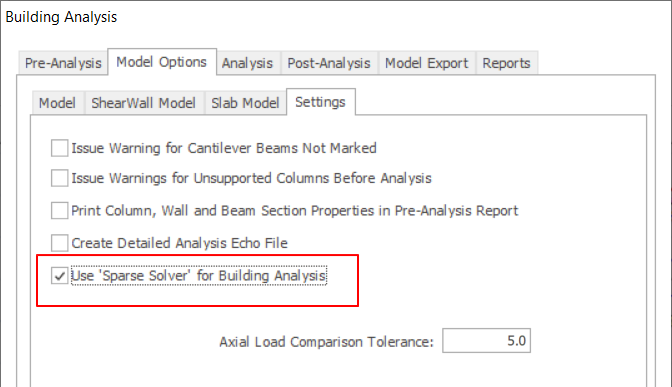
Task: Switch to the Pre-Analysis tab
Action: pos(63,63)
